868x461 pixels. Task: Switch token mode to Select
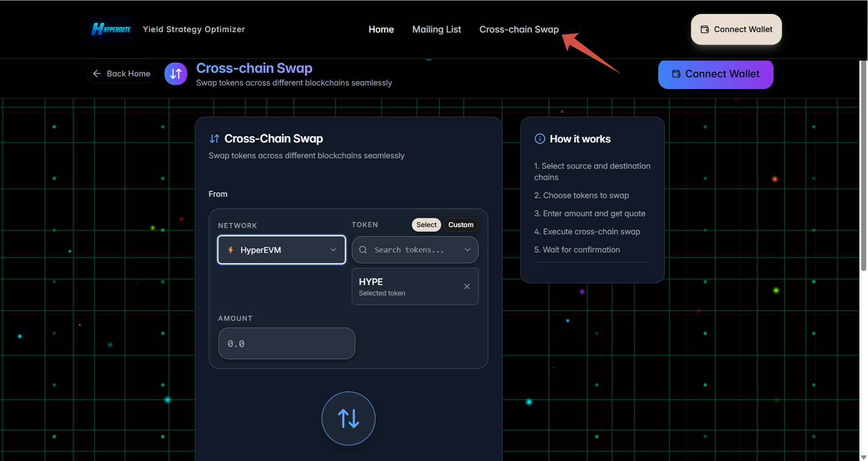pyautogui.click(x=426, y=225)
